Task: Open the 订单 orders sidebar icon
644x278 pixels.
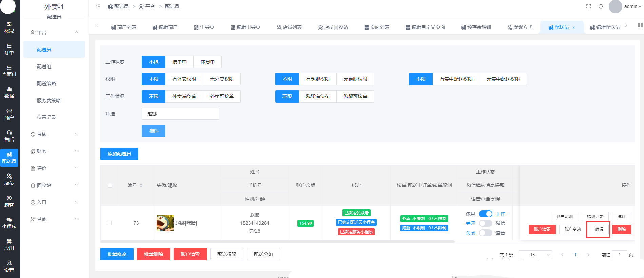Action: coord(9,49)
